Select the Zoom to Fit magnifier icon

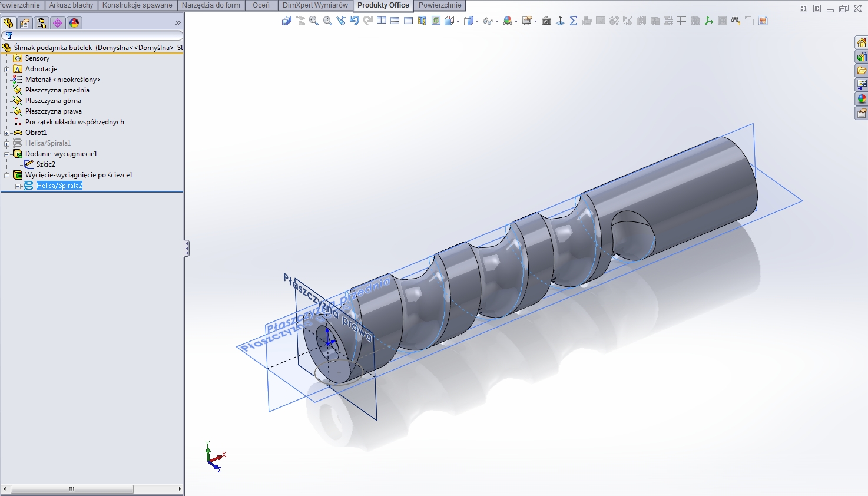tap(313, 21)
